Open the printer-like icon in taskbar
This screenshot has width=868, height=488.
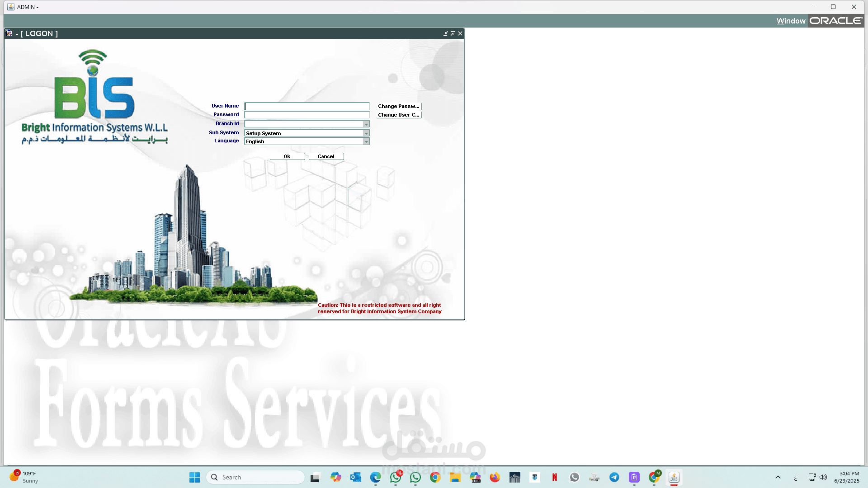pyautogui.click(x=594, y=477)
